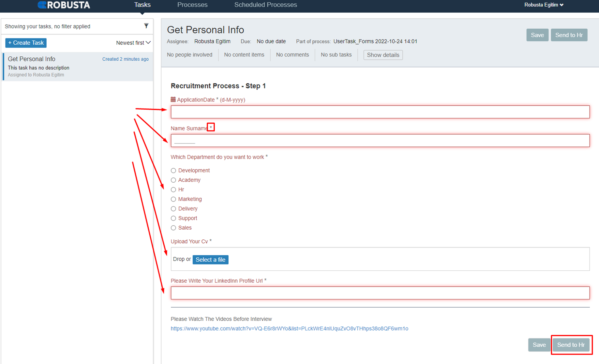The width and height of the screenshot is (599, 364).
Task: Switch to the Processes tab
Action: coord(192,5)
